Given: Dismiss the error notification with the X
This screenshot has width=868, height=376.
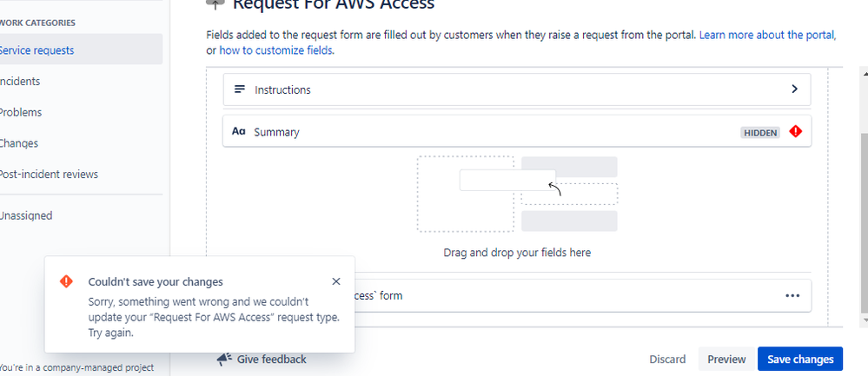Looking at the screenshot, I should [336, 281].
